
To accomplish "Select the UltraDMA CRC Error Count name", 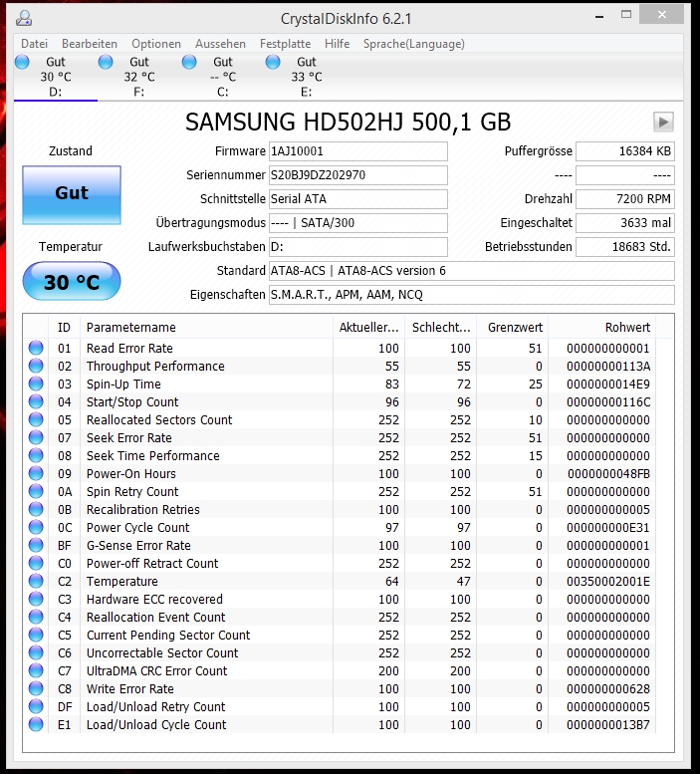I will click(157, 671).
